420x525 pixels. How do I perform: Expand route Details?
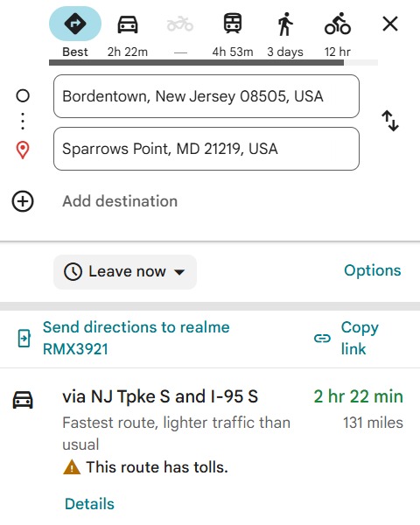(89, 504)
